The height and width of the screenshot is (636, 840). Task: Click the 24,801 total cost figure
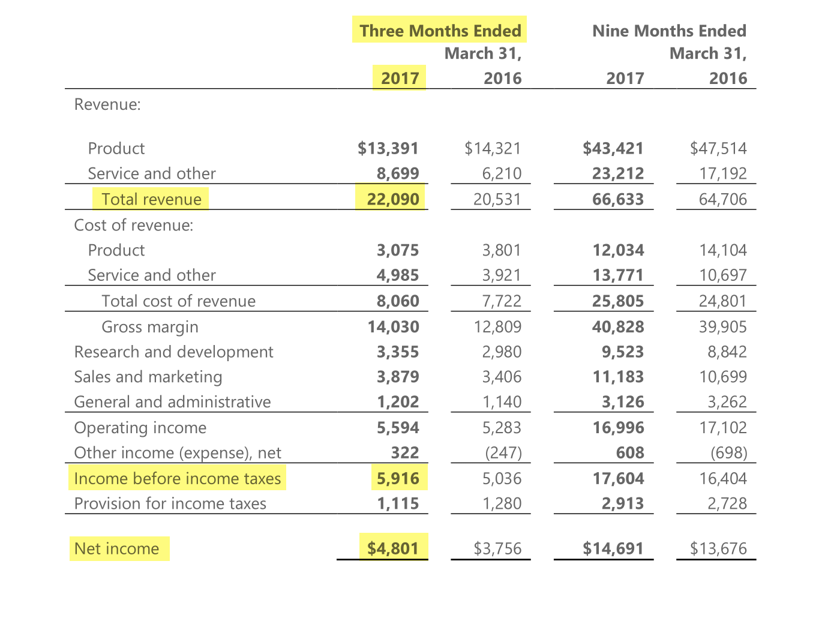[x=723, y=301]
